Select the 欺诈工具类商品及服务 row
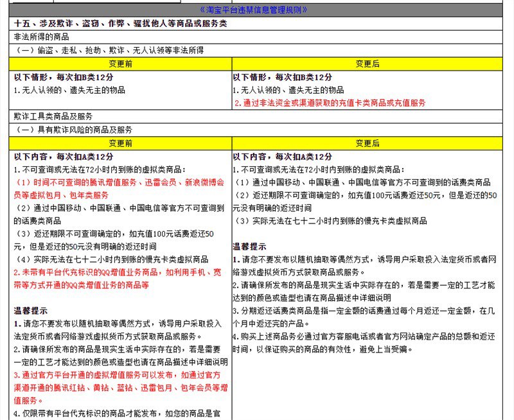Image resolution: width=514 pixels, height=420 pixels. [53, 116]
